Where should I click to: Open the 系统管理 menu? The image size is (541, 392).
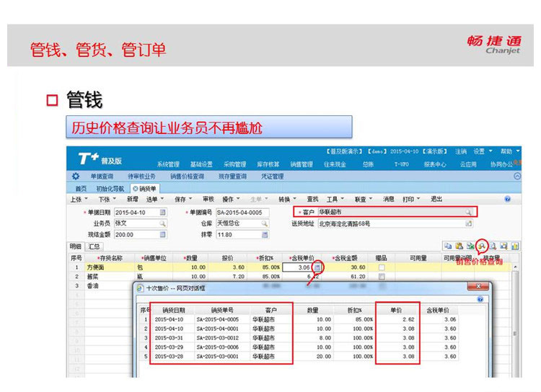click(168, 164)
